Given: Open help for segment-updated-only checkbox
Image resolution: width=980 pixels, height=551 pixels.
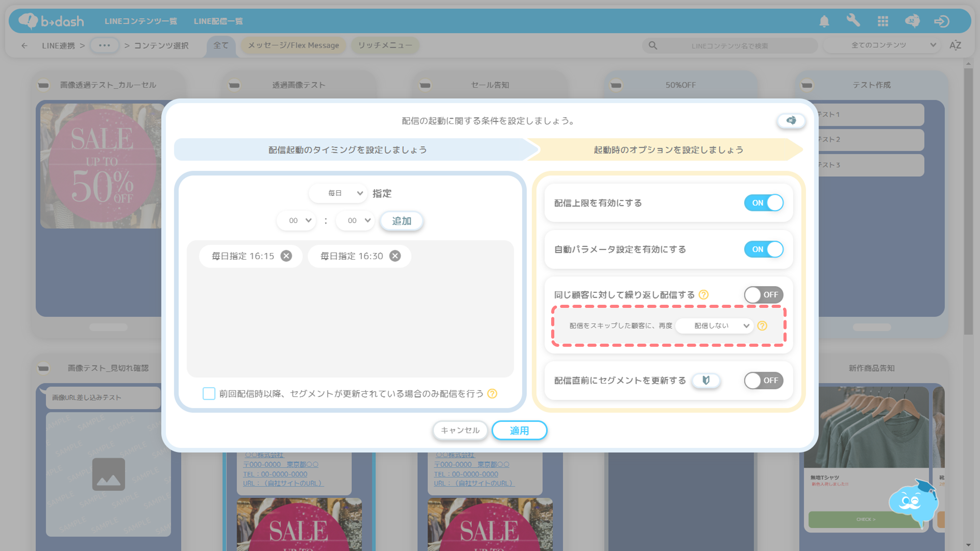Looking at the screenshot, I should (x=493, y=394).
